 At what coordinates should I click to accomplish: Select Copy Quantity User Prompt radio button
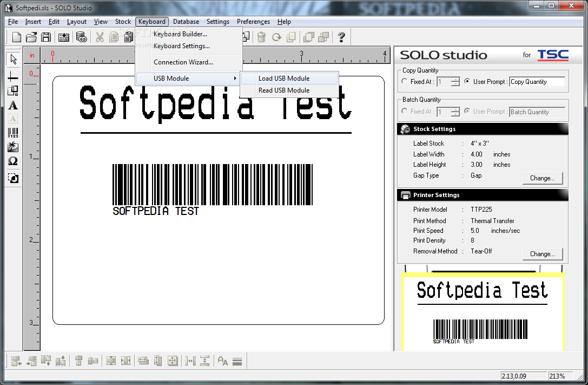click(x=467, y=81)
